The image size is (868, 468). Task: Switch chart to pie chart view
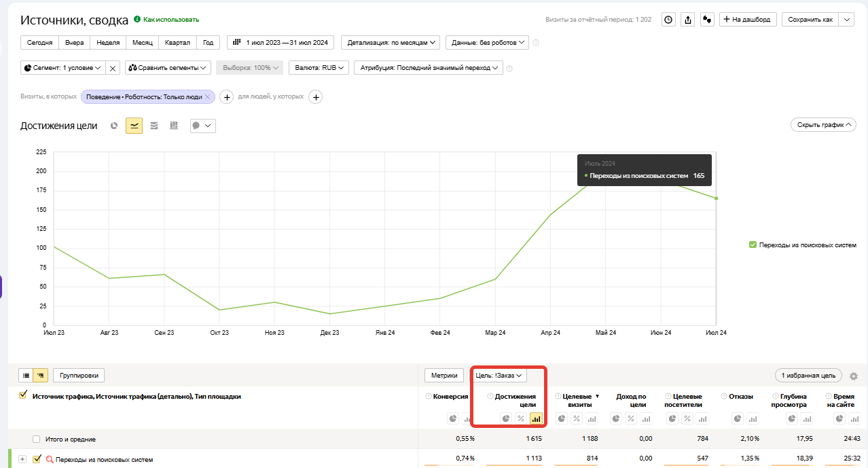(114, 126)
